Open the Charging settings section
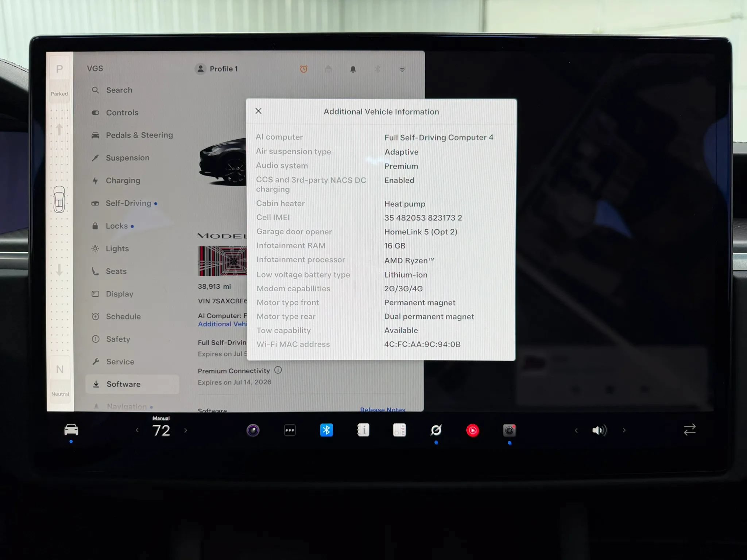Viewport: 747px width, 560px height. (116, 180)
